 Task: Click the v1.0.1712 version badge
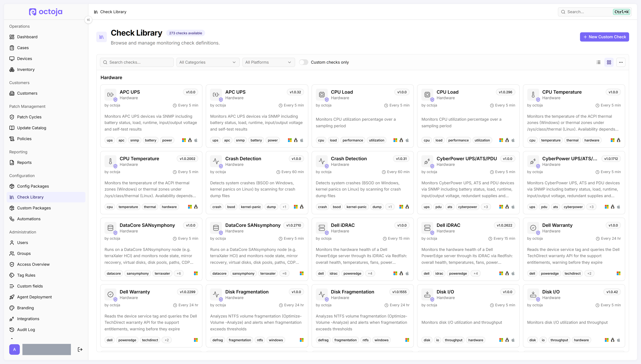point(611,159)
